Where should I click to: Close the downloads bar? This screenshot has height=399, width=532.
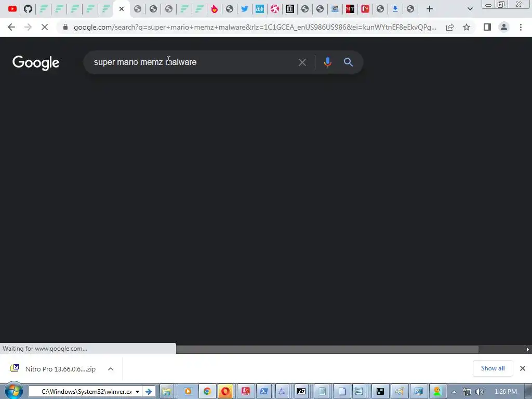pyautogui.click(x=523, y=368)
